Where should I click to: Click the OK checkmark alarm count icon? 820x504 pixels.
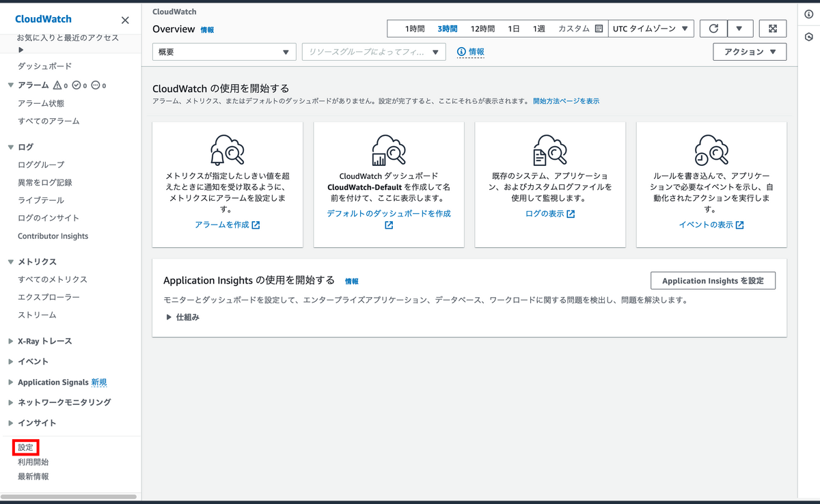tap(77, 85)
